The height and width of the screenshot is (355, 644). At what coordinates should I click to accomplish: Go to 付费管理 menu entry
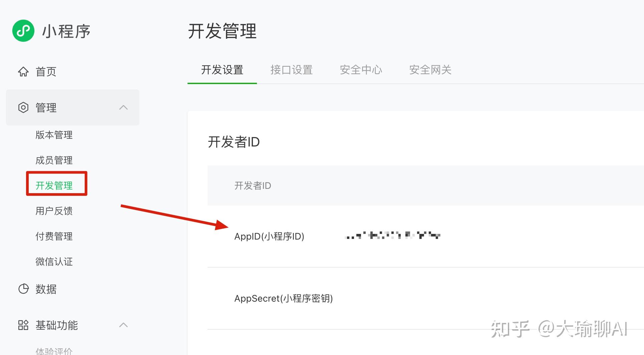pos(54,236)
